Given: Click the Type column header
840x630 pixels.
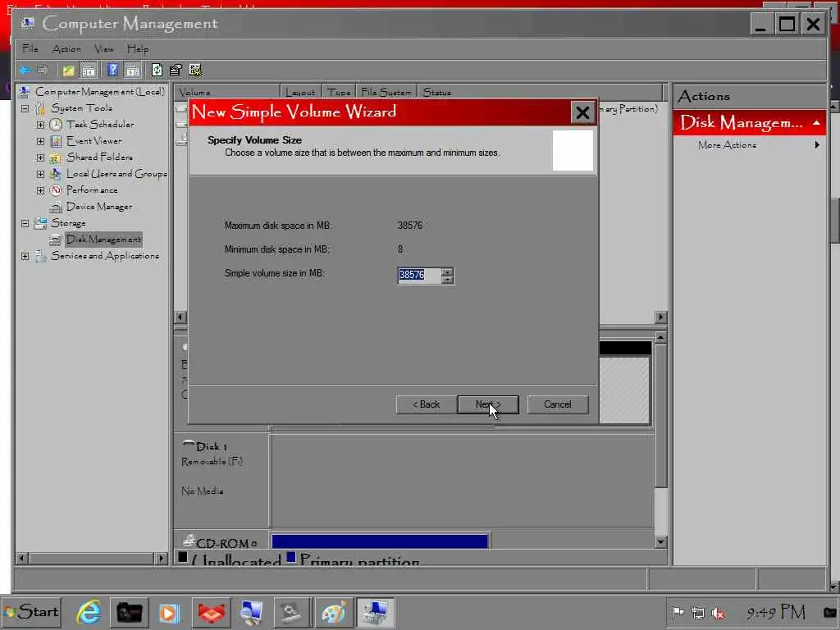Looking at the screenshot, I should [339, 92].
